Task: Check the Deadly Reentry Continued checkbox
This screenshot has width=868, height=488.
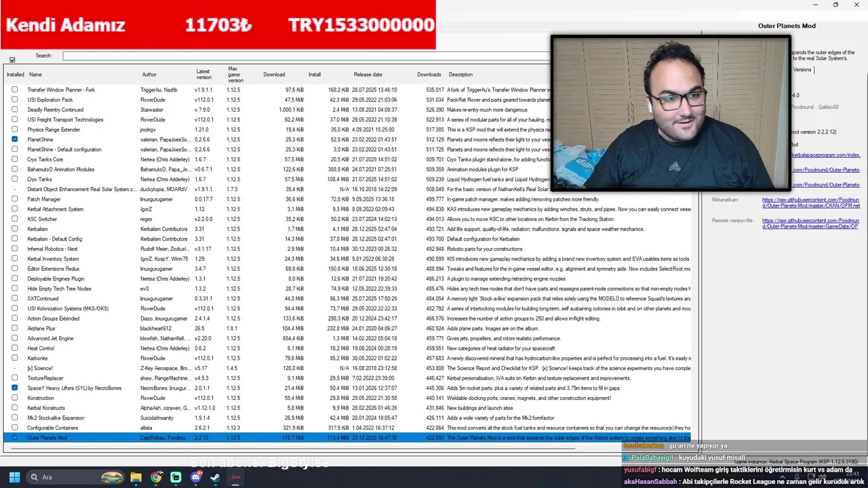Action: (x=15, y=110)
